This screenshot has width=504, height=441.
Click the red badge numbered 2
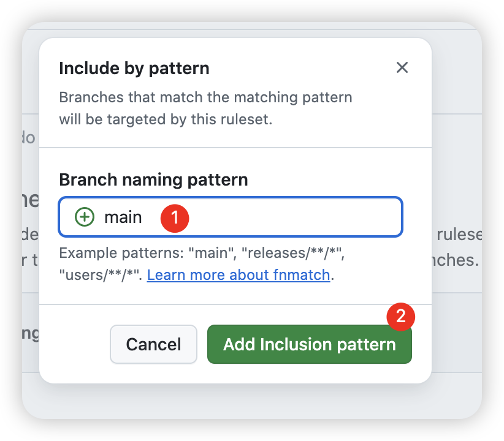401,316
